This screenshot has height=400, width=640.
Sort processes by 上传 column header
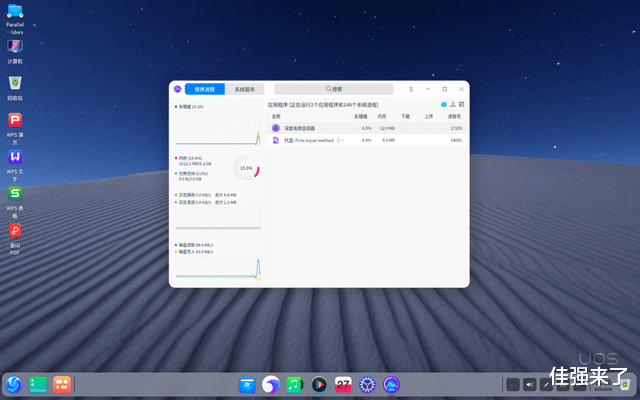428,116
